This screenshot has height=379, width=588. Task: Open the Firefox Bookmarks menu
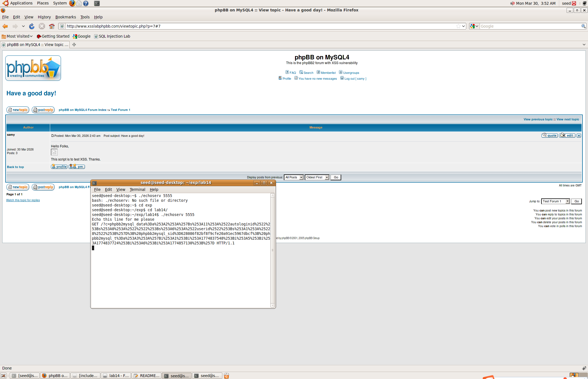click(x=65, y=17)
